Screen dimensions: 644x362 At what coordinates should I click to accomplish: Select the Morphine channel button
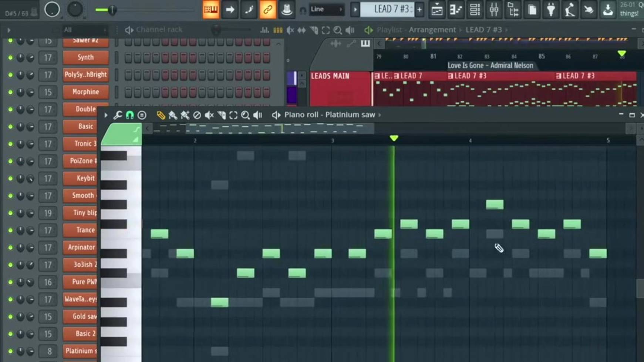85,92
